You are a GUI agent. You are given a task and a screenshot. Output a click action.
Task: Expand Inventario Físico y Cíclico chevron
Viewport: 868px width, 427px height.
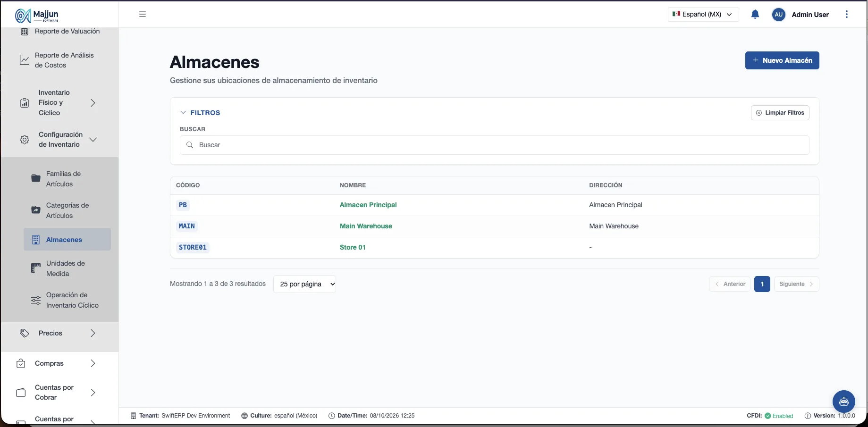tap(93, 103)
